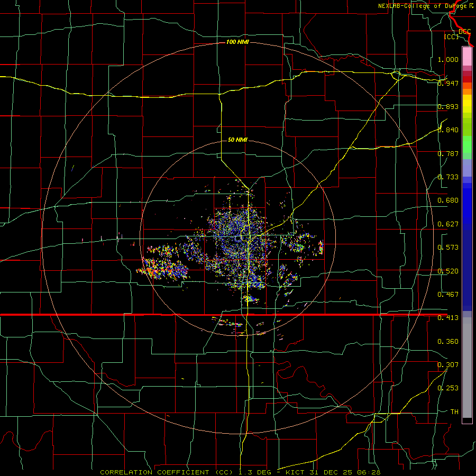The width and height of the screenshot is (476, 476).
Task: Click the 0.520 scale value
Action: [448, 271]
